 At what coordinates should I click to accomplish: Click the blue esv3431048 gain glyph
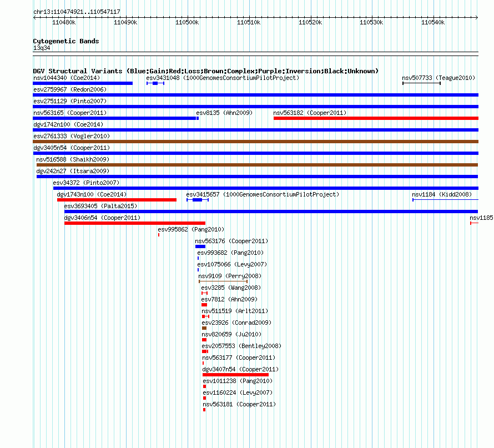click(x=155, y=83)
